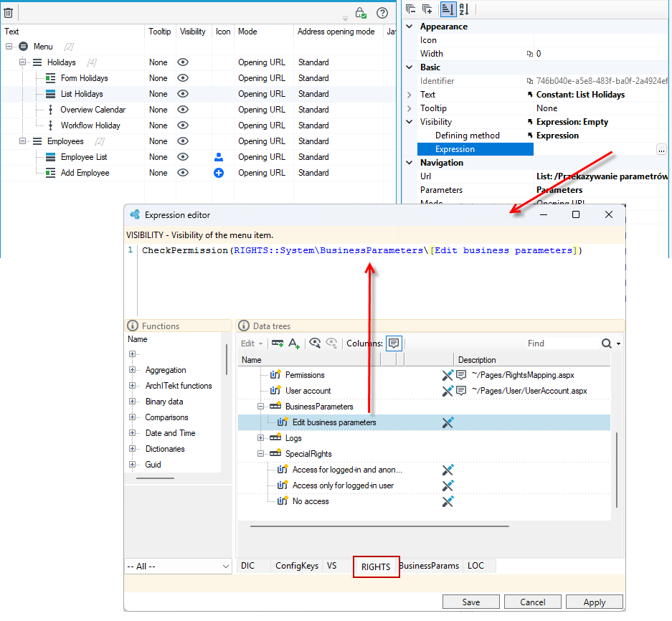Expand the Text property row
The width and height of the screenshot is (672, 621).
[x=410, y=95]
